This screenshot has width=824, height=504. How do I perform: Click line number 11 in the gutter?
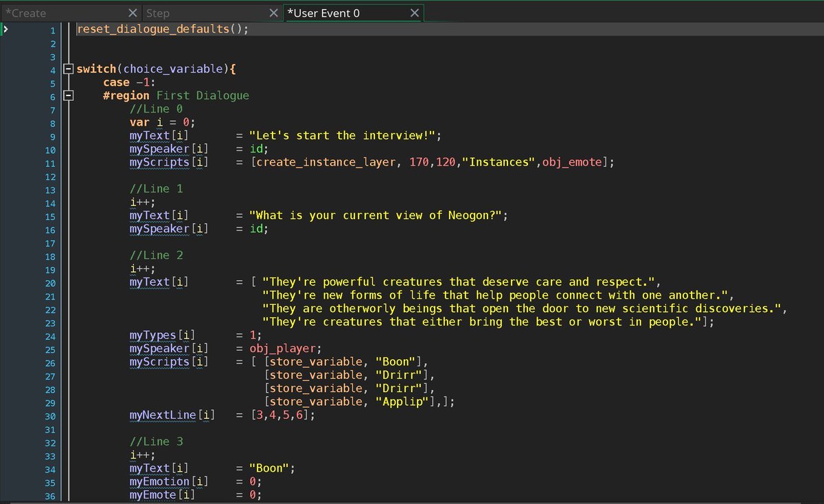point(49,163)
